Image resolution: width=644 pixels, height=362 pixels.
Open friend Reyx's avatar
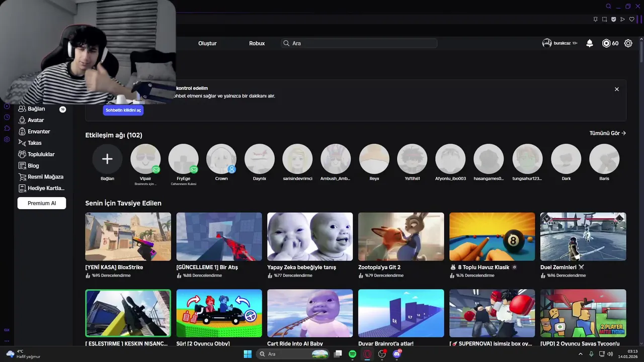(x=374, y=159)
